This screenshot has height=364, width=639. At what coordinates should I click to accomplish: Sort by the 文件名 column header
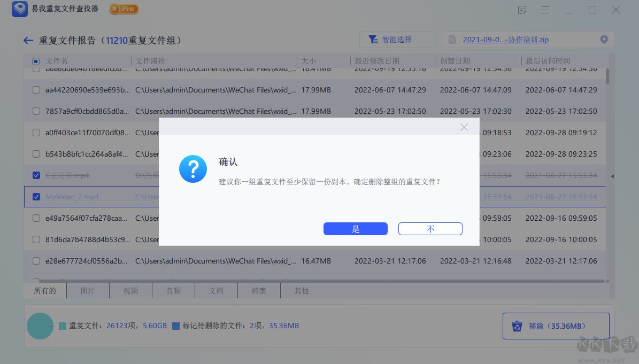tap(57, 61)
